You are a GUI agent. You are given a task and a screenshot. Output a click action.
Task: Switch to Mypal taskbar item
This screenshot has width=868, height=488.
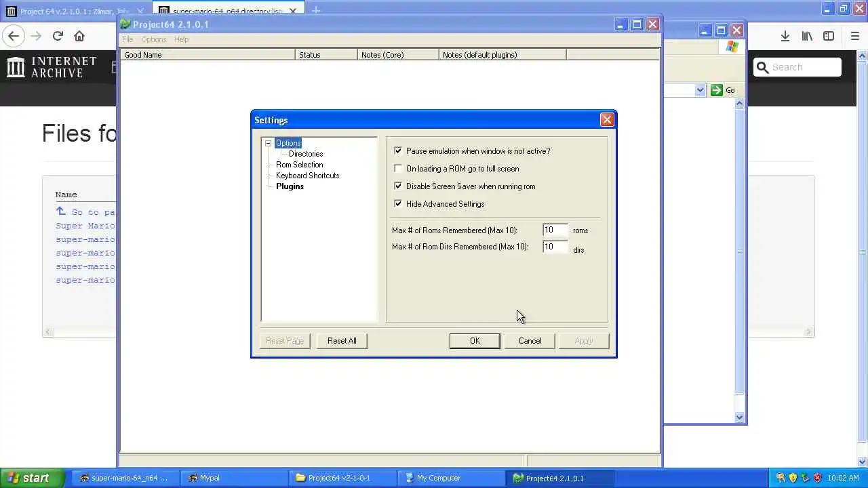pos(234,478)
